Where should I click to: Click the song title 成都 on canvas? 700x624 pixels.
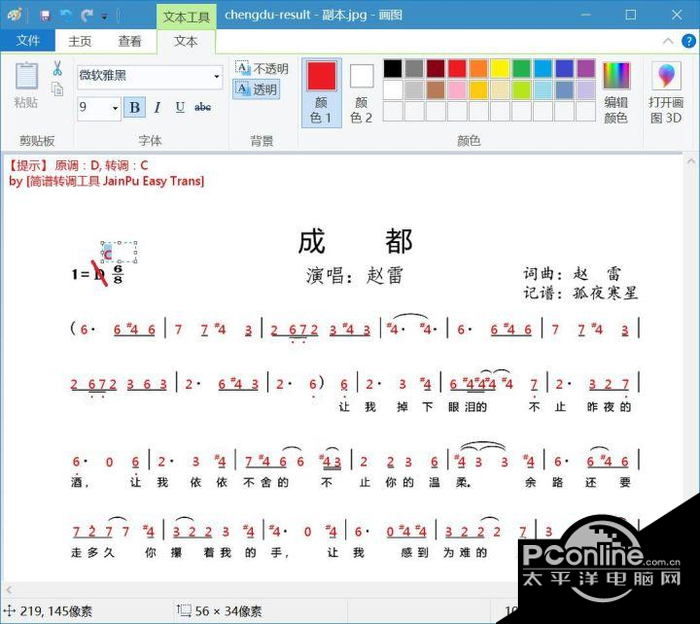coord(355,241)
